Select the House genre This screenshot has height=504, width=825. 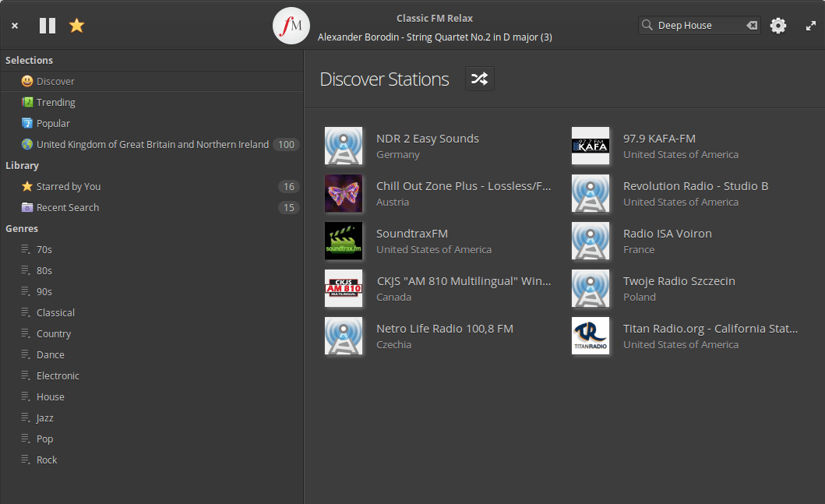(152, 397)
